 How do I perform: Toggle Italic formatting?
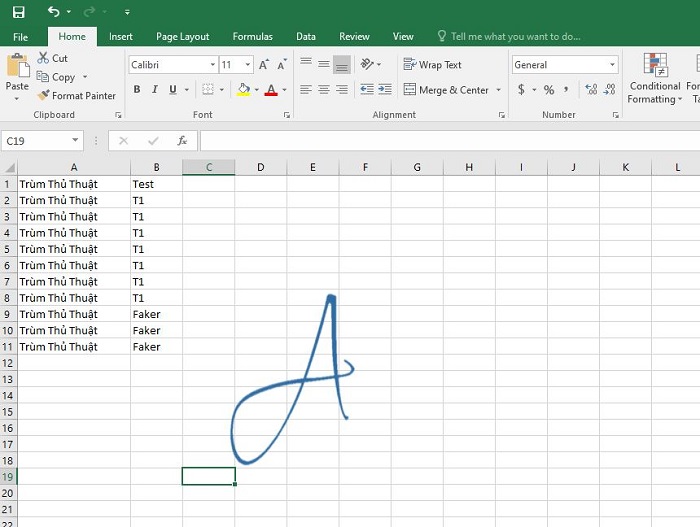(x=155, y=90)
